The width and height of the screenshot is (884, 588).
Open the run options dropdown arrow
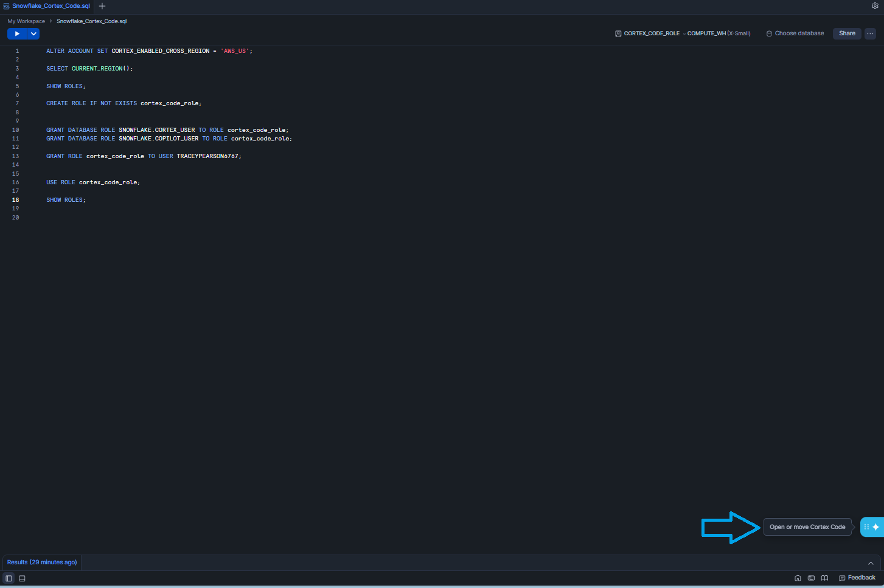34,34
